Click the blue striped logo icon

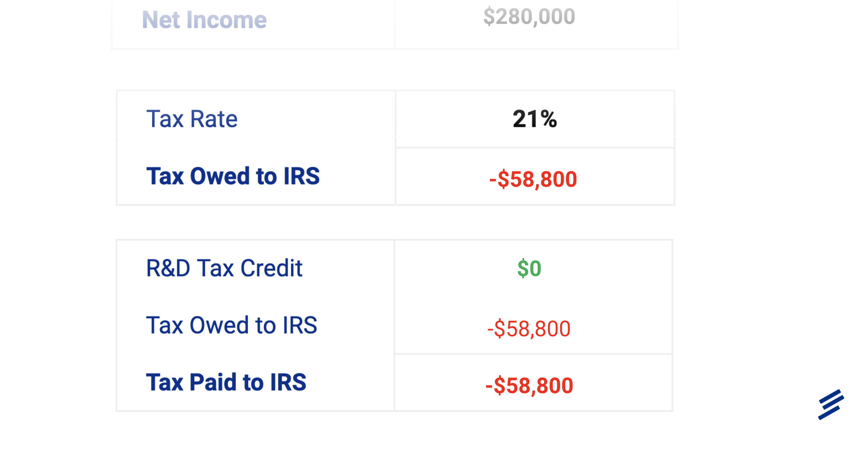click(831, 404)
